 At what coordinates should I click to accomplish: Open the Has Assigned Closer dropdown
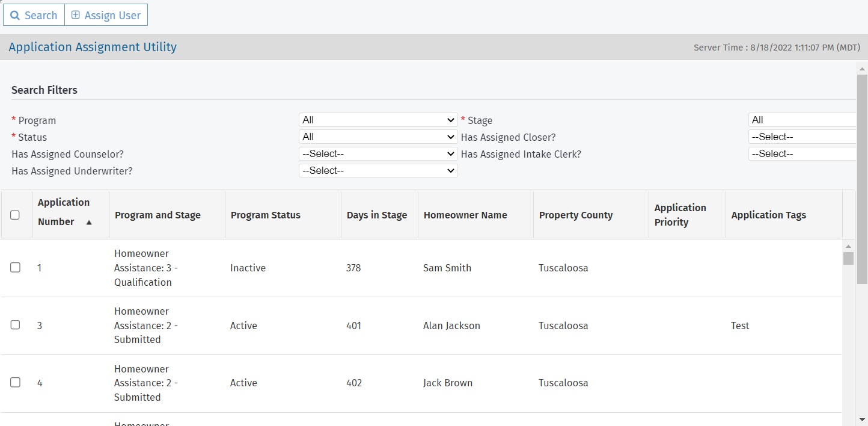[802, 136]
